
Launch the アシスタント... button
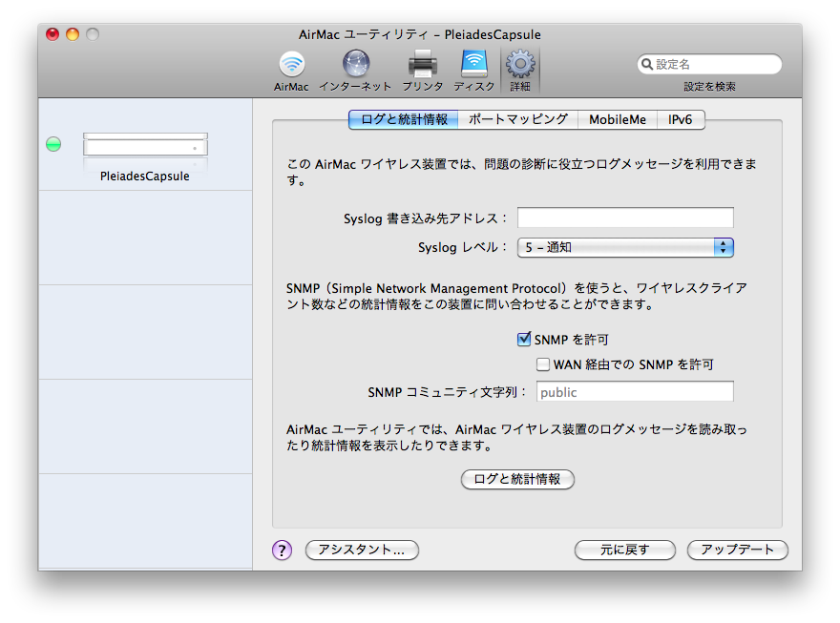pyautogui.click(x=362, y=550)
